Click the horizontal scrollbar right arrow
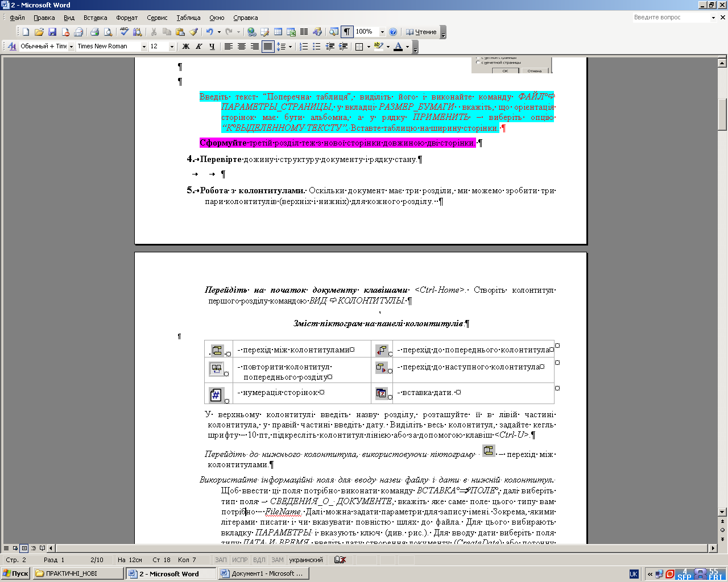 (713, 548)
